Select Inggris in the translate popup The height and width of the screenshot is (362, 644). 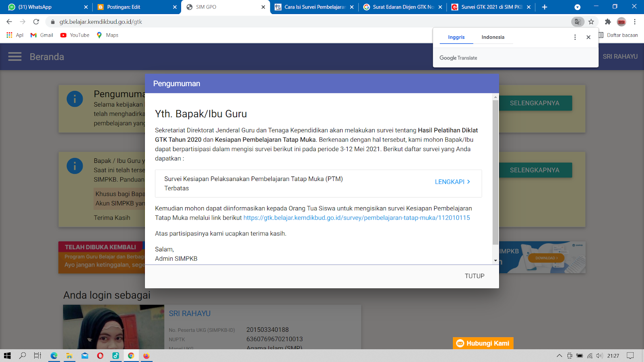click(x=456, y=37)
